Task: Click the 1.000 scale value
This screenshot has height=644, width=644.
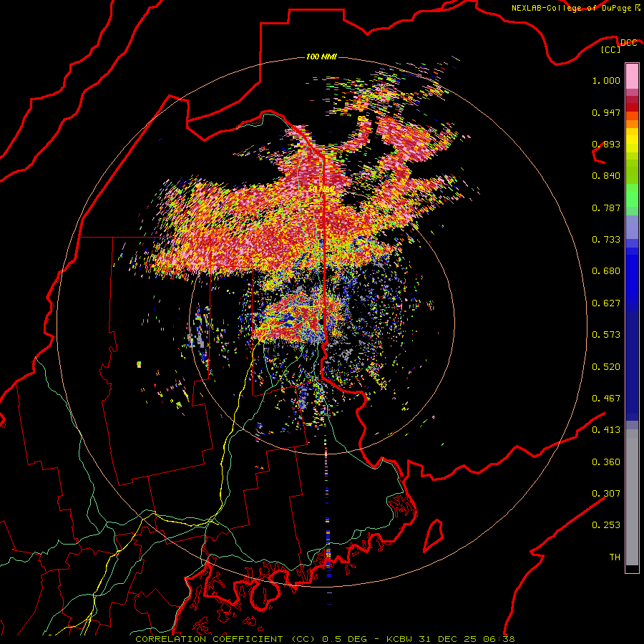Action: pos(606,80)
